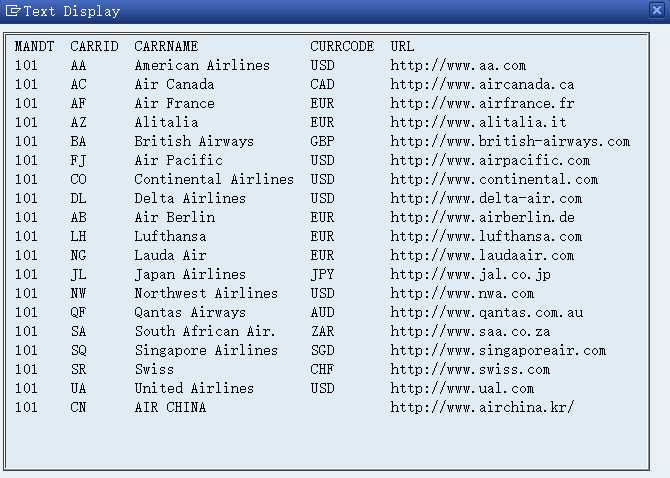The image size is (670, 478).
Task: Click carrier ID AA
Action: [x=78, y=65]
